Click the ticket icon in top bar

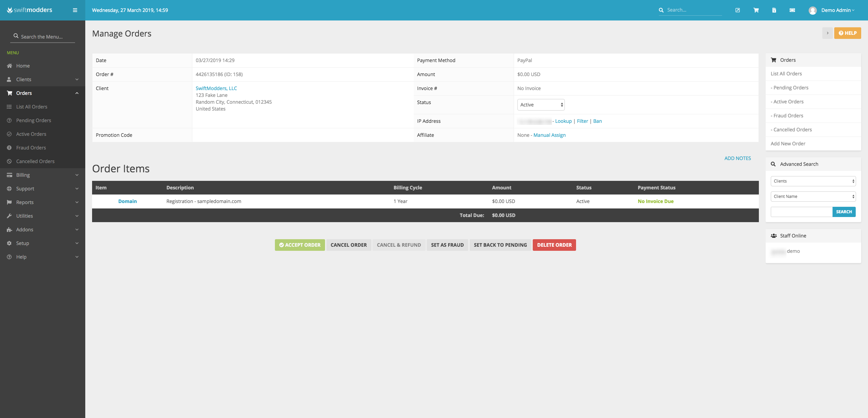(x=792, y=10)
